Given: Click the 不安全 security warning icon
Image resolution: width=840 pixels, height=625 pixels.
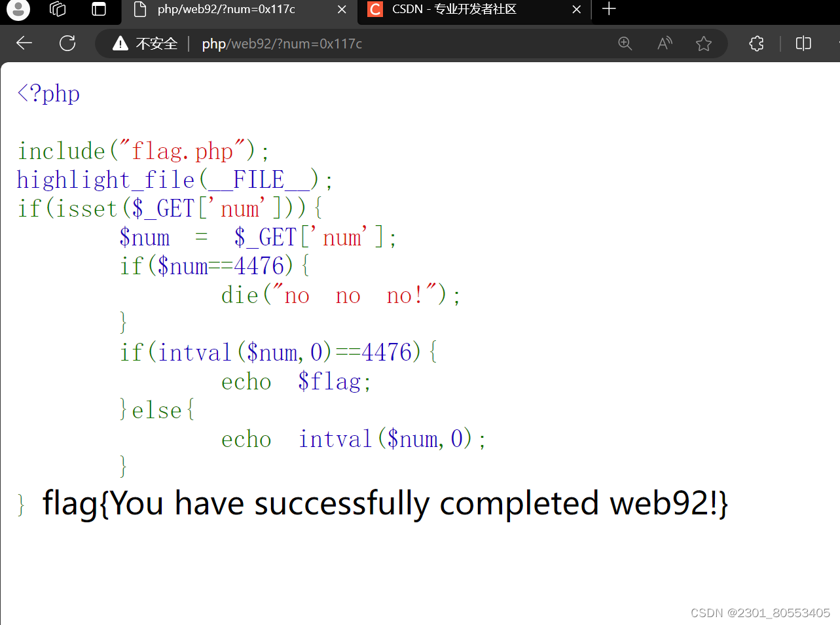Looking at the screenshot, I should 120,43.
